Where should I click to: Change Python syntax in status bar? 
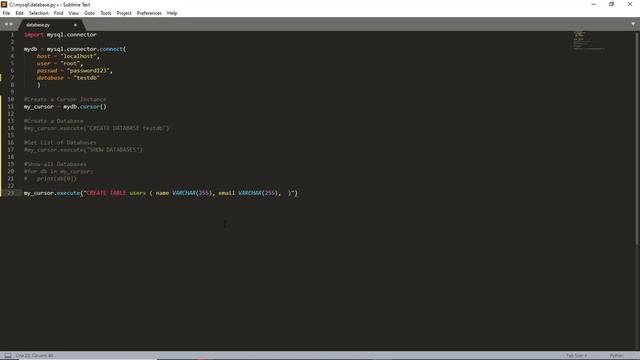[617, 356]
